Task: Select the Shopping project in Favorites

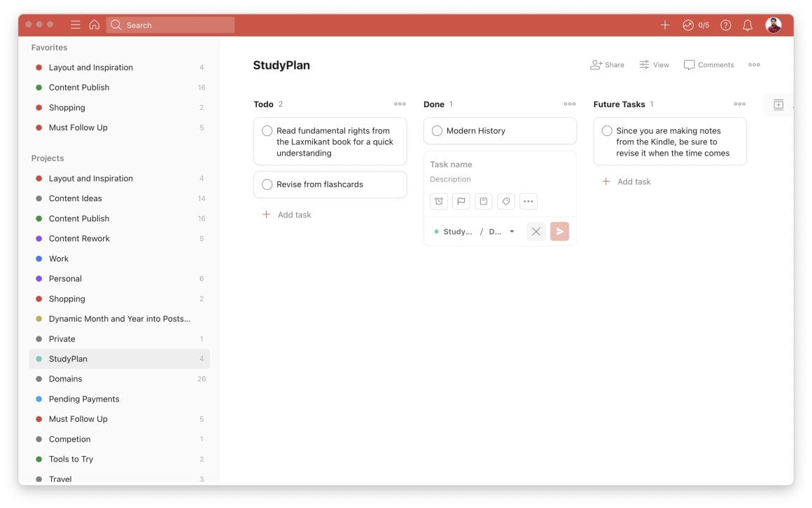Action: (67, 107)
